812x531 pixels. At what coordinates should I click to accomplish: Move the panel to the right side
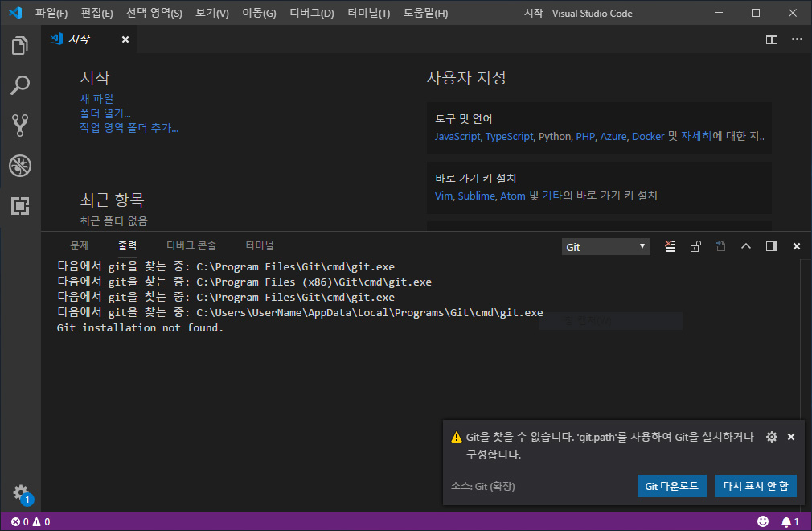coord(772,246)
